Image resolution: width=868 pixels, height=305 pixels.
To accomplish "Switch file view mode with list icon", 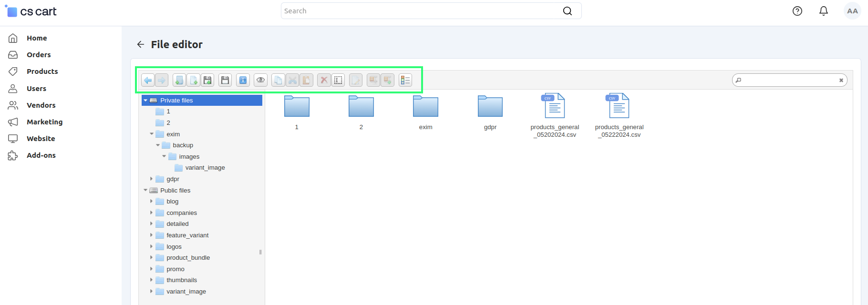I will pos(405,80).
